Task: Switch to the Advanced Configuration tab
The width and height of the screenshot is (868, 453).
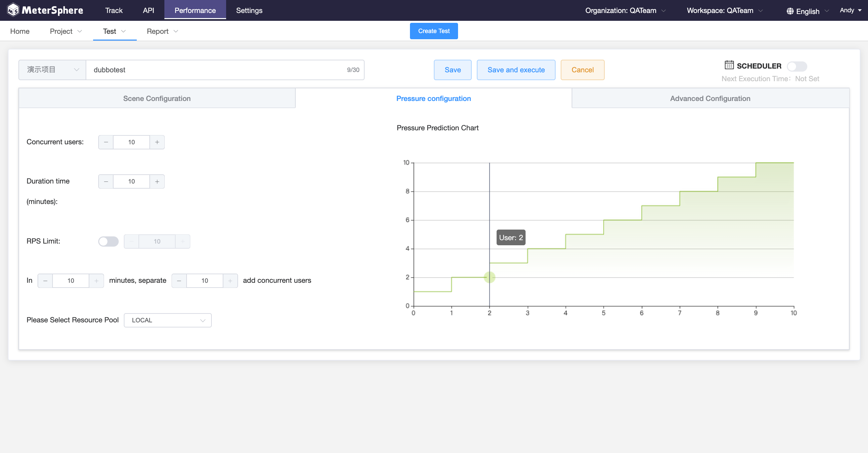Action: [710, 98]
